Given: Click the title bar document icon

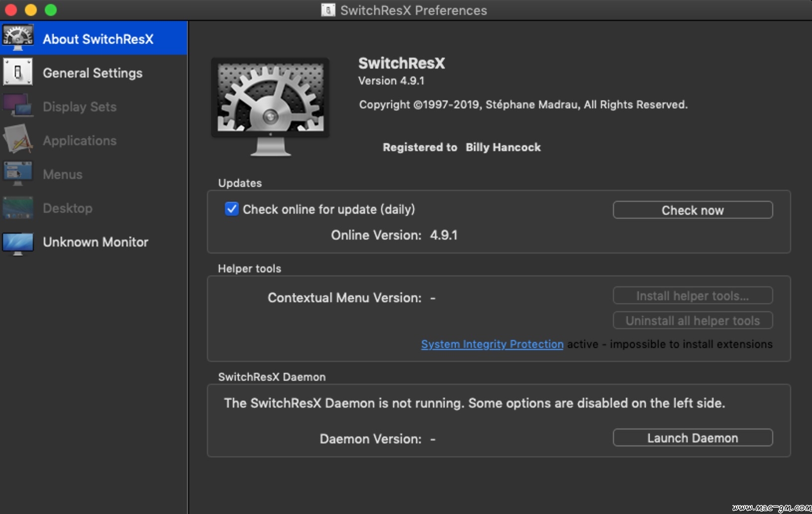Looking at the screenshot, I should click(x=328, y=10).
